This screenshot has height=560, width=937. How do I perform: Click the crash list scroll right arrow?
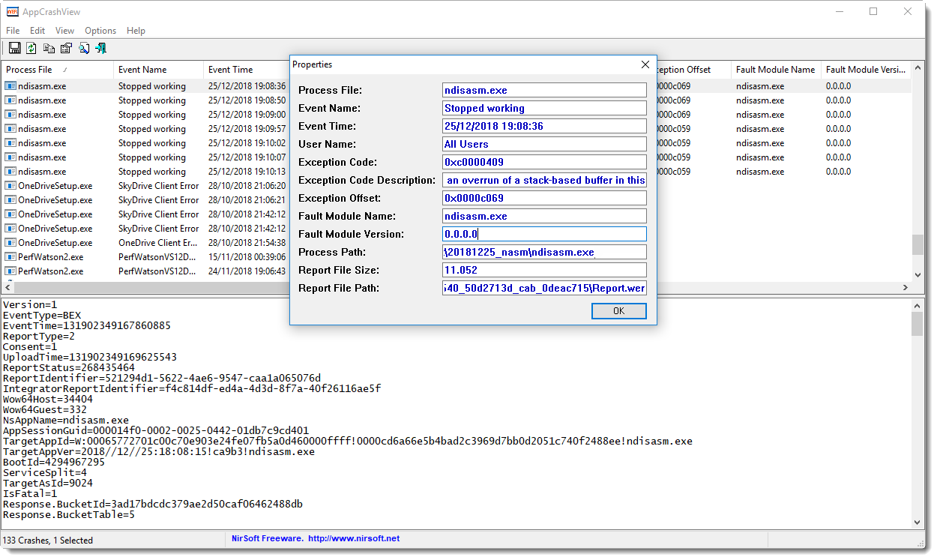point(905,288)
